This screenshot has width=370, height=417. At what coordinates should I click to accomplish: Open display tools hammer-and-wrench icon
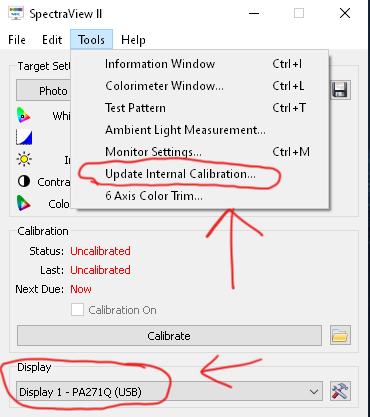coord(340,391)
